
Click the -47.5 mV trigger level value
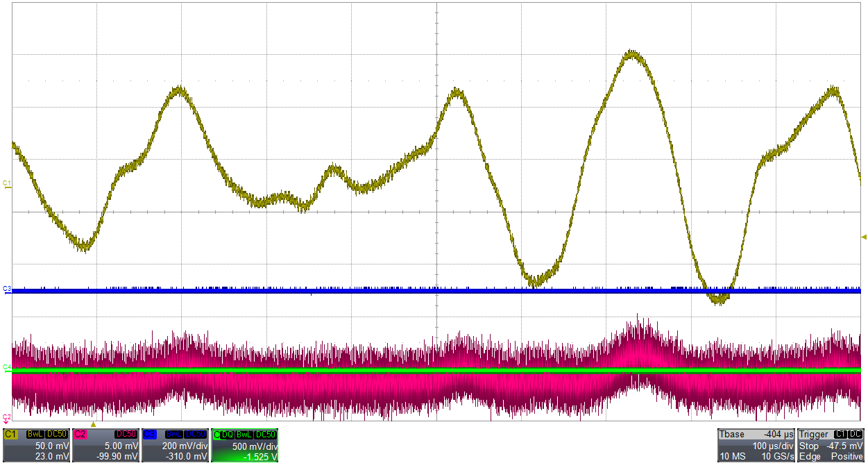844,446
